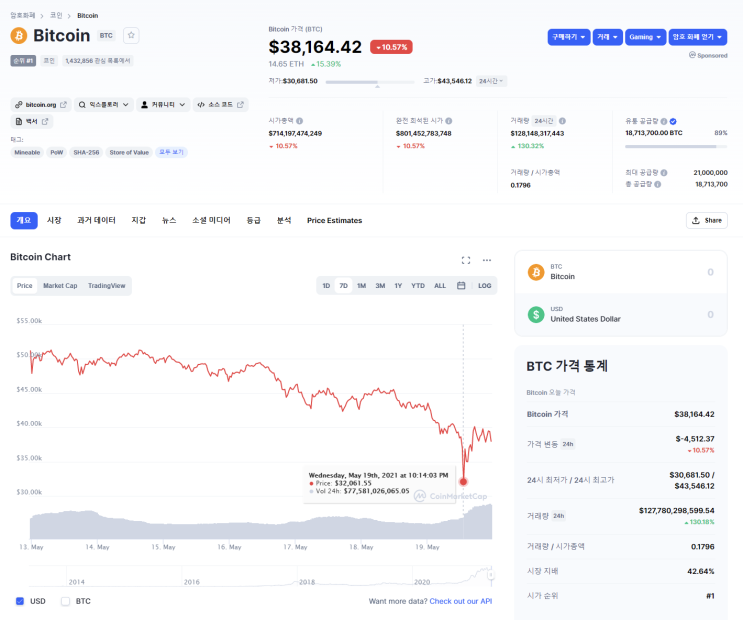This screenshot has height=620, width=743.
Task: Select YTD chart range
Action: pyautogui.click(x=418, y=285)
